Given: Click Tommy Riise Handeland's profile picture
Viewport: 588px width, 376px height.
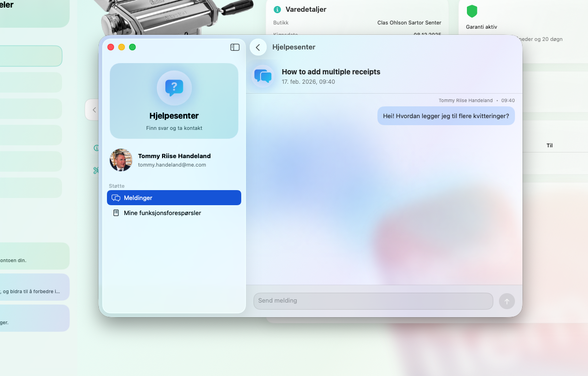Looking at the screenshot, I should coord(121,160).
